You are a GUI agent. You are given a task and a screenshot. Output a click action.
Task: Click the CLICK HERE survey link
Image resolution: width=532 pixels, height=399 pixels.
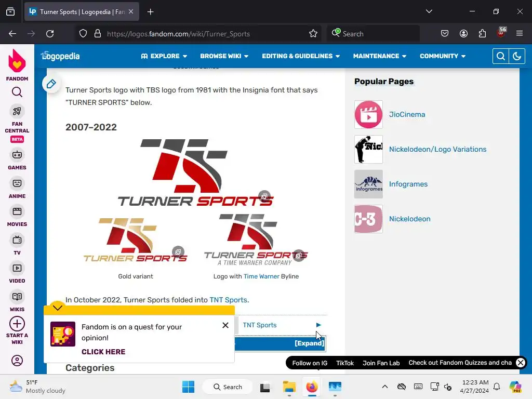pyautogui.click(x=103, y=352)
